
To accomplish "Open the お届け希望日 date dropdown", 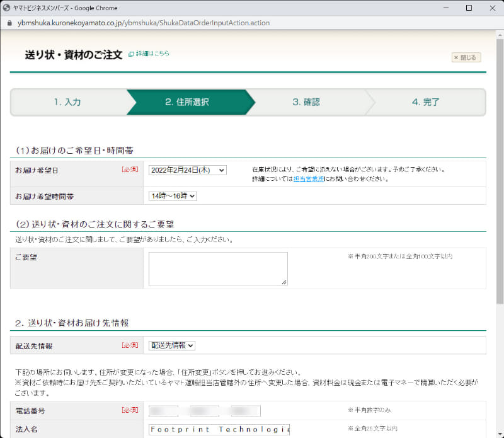I will 188,170.
